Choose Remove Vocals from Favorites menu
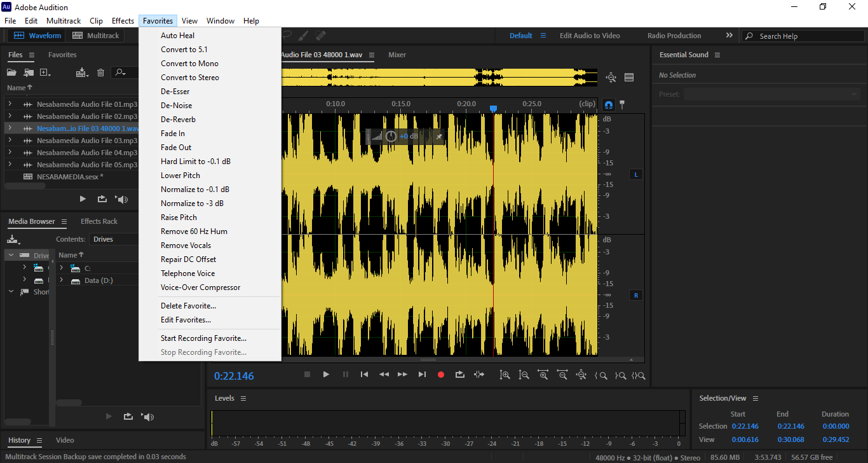 point(186,245)
